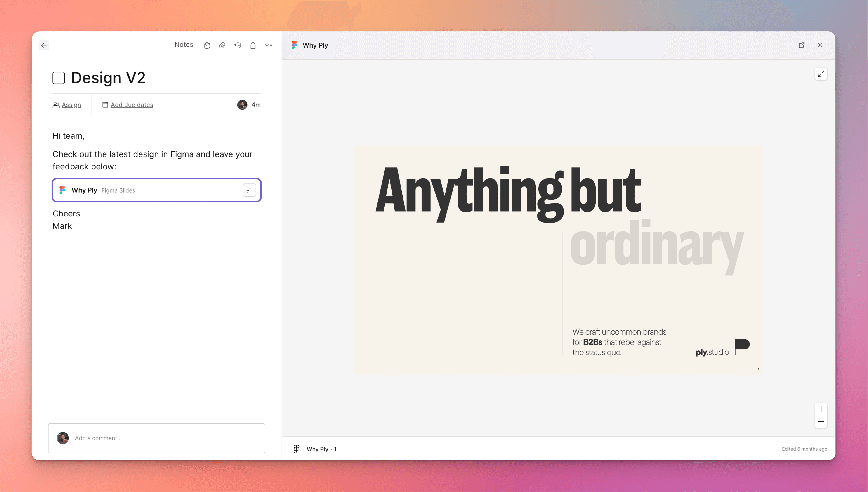Image resolution: width=868 pixels, height=492 pixels.
Task: Click the Why Ply preview header title
Action: [315, 45]
